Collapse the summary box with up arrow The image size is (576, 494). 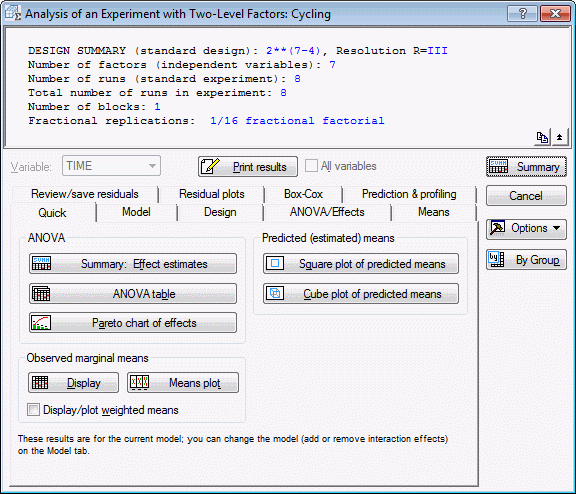pyautogui.click(x=559, y=137)
